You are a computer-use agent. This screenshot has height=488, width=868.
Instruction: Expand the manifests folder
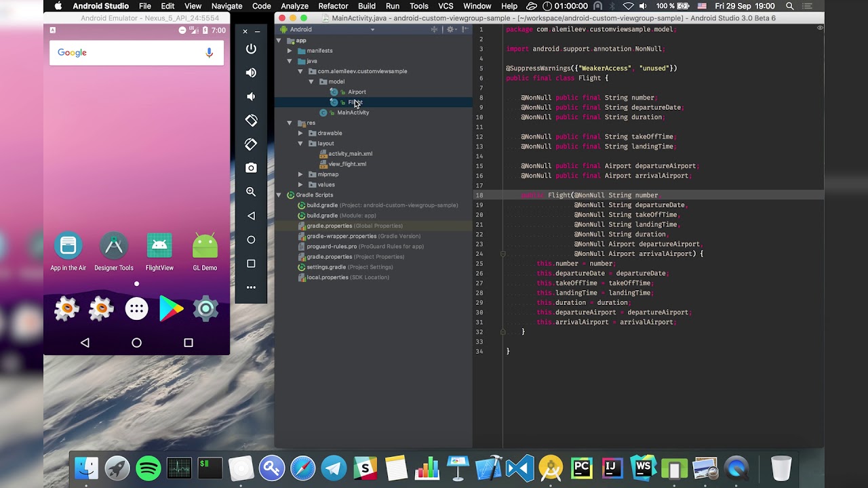(x=290, y=51)
